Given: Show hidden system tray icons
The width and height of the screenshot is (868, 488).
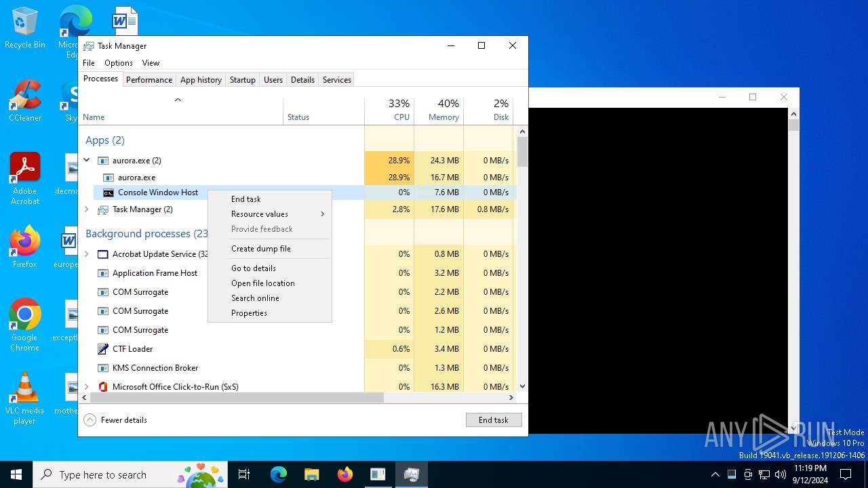Looking at the screenshot, I should click(715, 474).
